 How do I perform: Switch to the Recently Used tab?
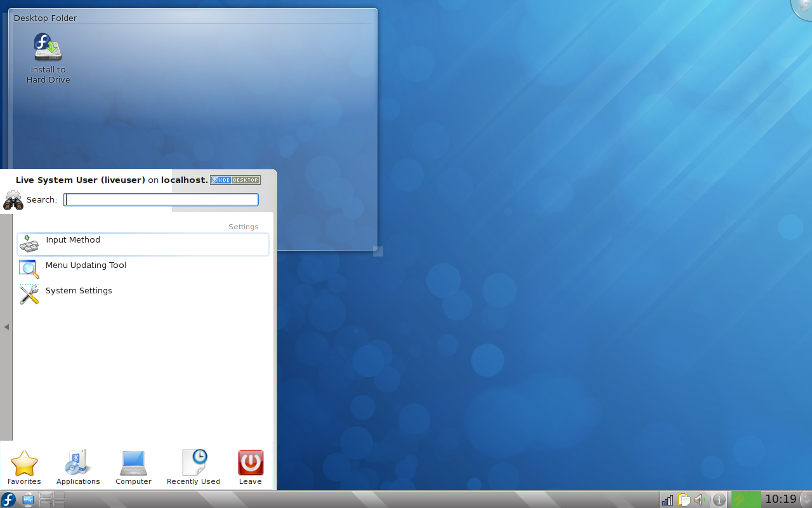pos(193,467)
